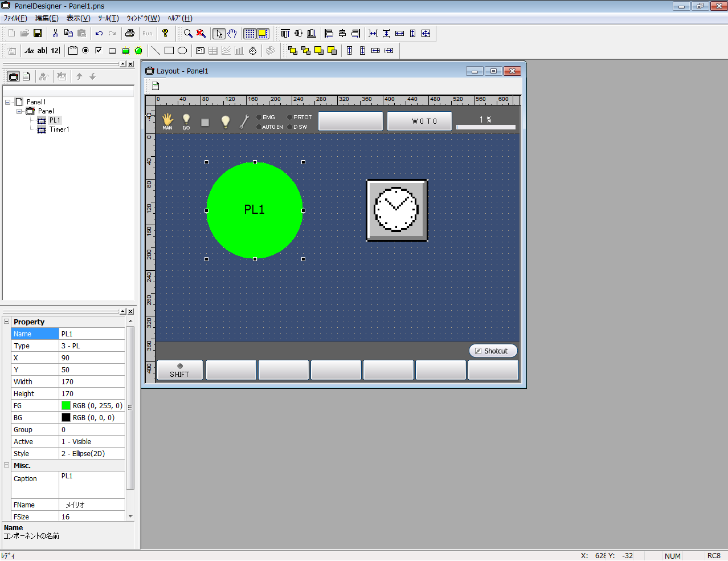Screen dimensions: 728x561
Task: Click the Save floppy disk icon
Action: (38, 34)
